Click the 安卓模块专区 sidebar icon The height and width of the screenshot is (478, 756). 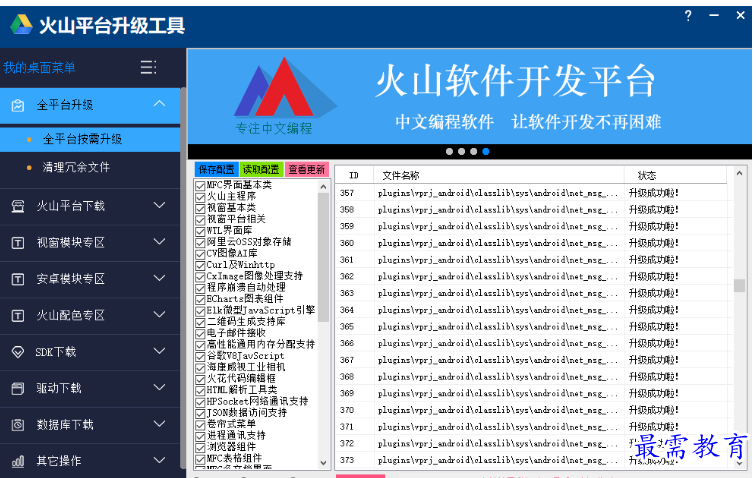[x=18, y=279]
